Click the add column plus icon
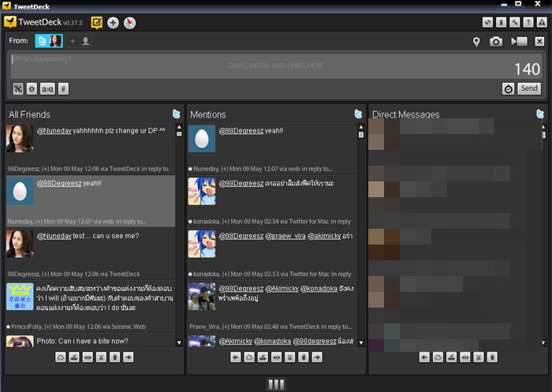Screen dimensions: 552x392 (113, 23)
